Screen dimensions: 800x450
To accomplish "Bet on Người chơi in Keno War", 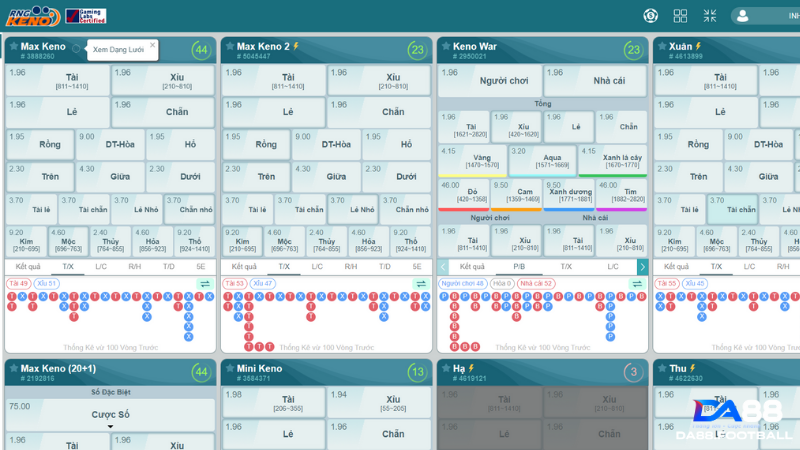I will pyautogui.click(x=489, y=80).
